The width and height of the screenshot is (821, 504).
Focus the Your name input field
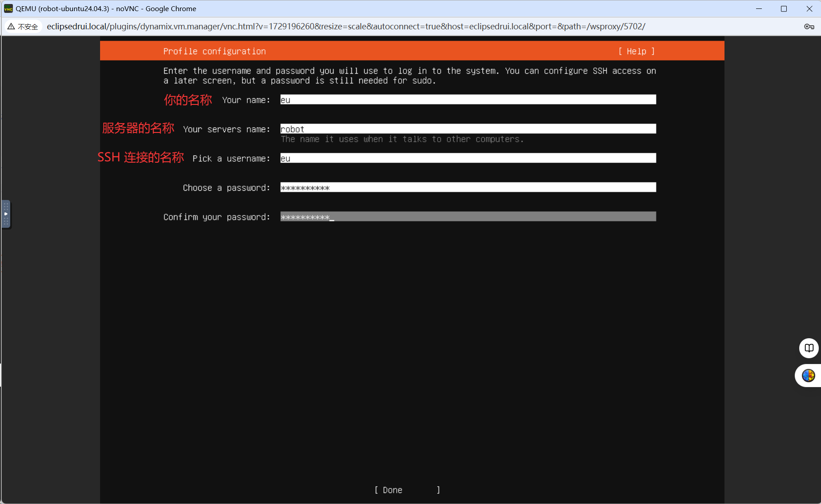pos(468,100)
